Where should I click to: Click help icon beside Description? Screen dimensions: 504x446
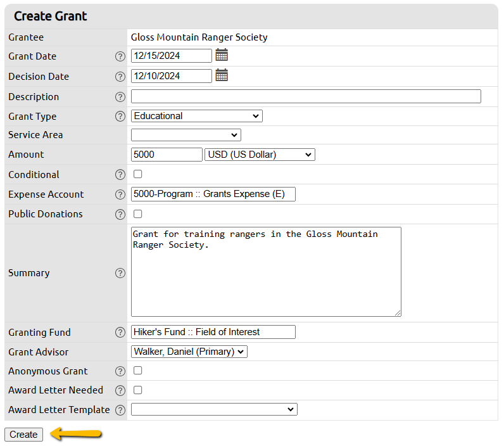pos(120,97)
